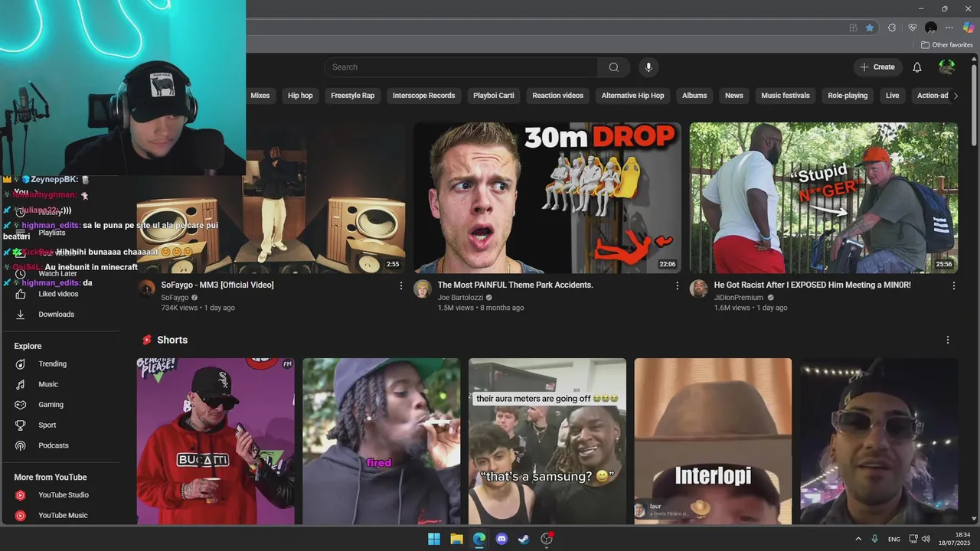Viewport: 980px width, 551px height.
Task: Open OBS Studio from the taskbar
Action: point(547,539)
